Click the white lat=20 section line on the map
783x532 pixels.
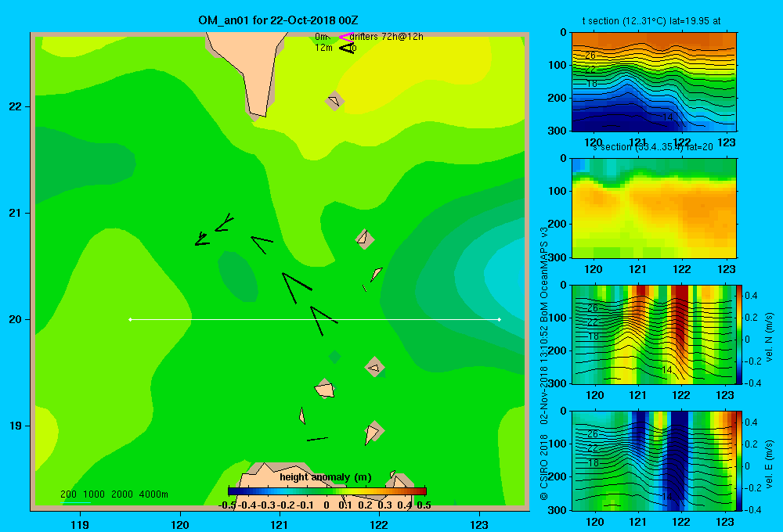(315, 319)
